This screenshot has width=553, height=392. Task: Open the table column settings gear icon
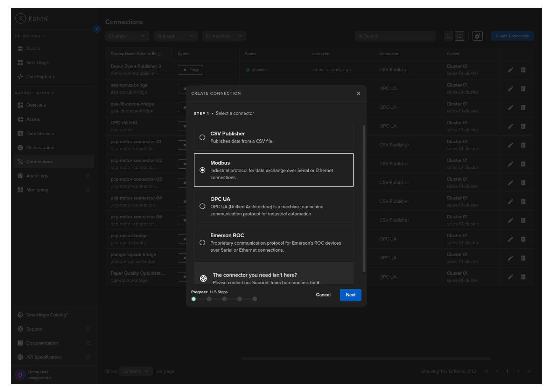click(x=477, y=36)
